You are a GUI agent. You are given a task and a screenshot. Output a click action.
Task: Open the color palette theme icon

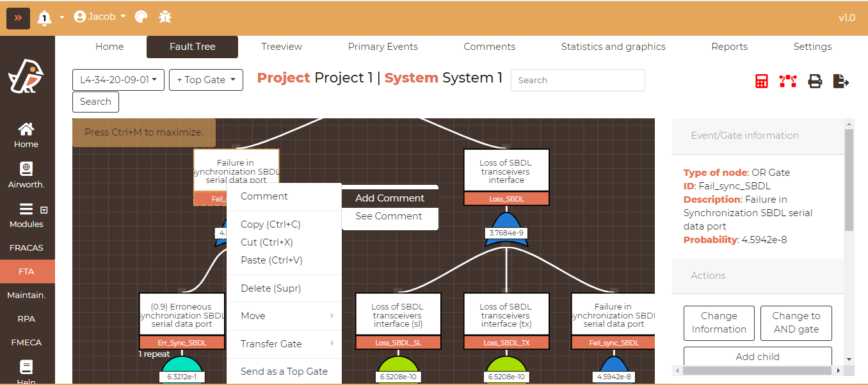click(141, 17)
